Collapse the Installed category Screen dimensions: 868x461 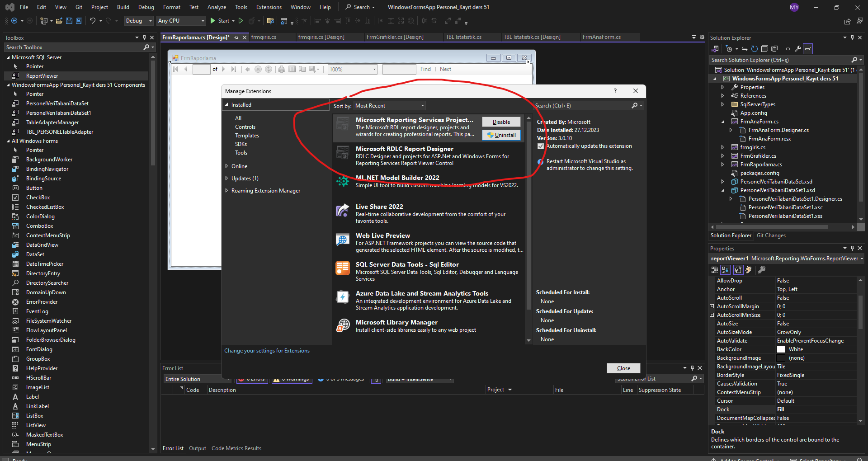tap(226, 105)
